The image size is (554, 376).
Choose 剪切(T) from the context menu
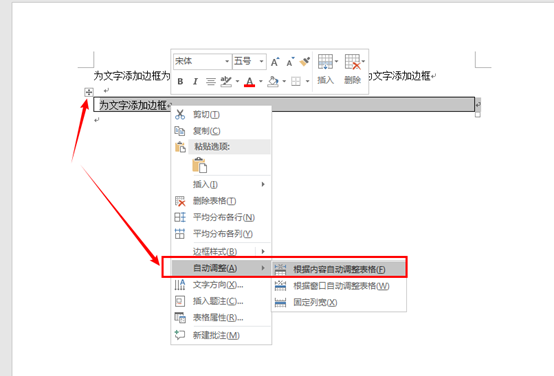[x=221, y=114]
